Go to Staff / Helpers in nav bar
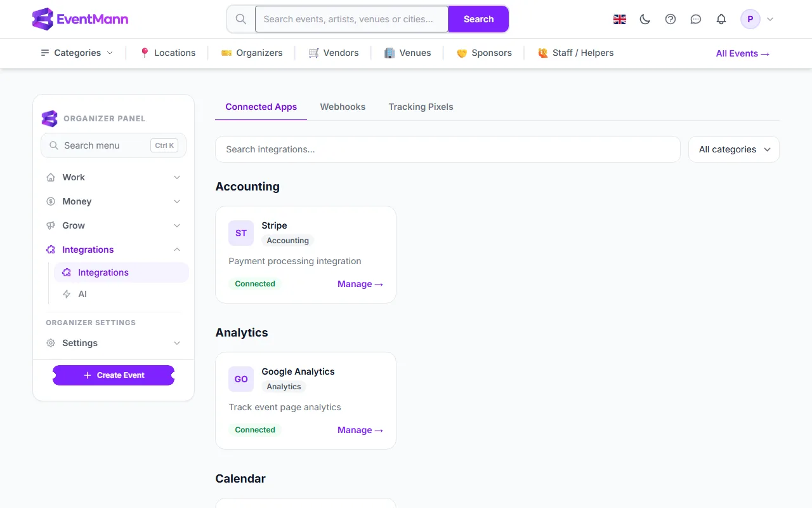This screenshot has width=812, height=508. (x=575, y=53)
